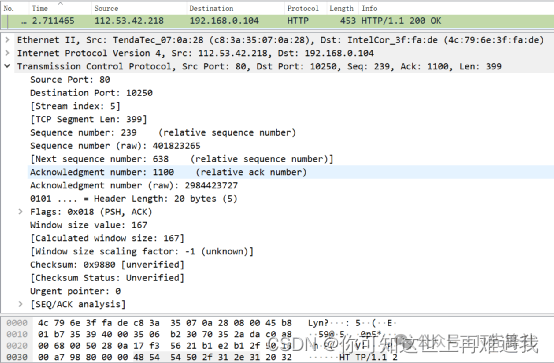Select the Destination Port: 10250 field

91,93
